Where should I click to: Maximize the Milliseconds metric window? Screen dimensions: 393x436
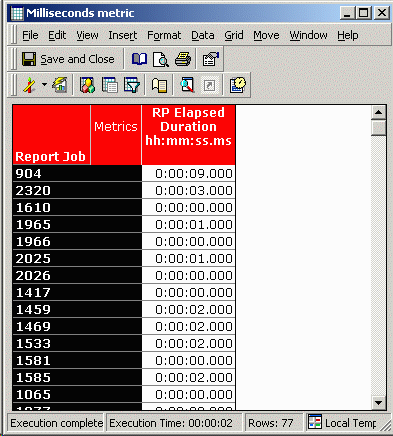coord(364,13)
